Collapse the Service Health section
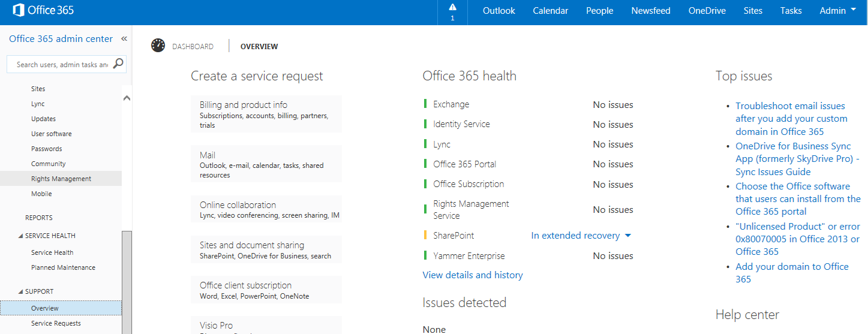Image resolution: width=868 pixels, height=334 pixels. click(x=20, y=236)
